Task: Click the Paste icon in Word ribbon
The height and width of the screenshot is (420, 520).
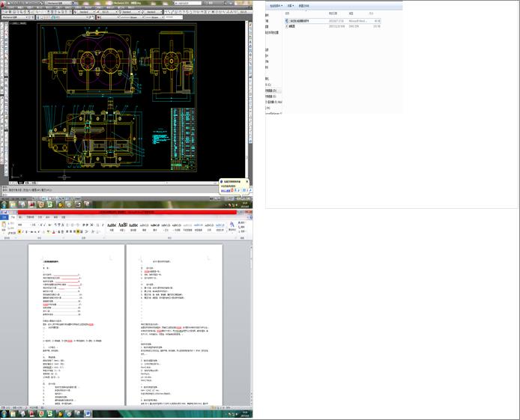Action: pyautogui.click(x=5, y=225)
